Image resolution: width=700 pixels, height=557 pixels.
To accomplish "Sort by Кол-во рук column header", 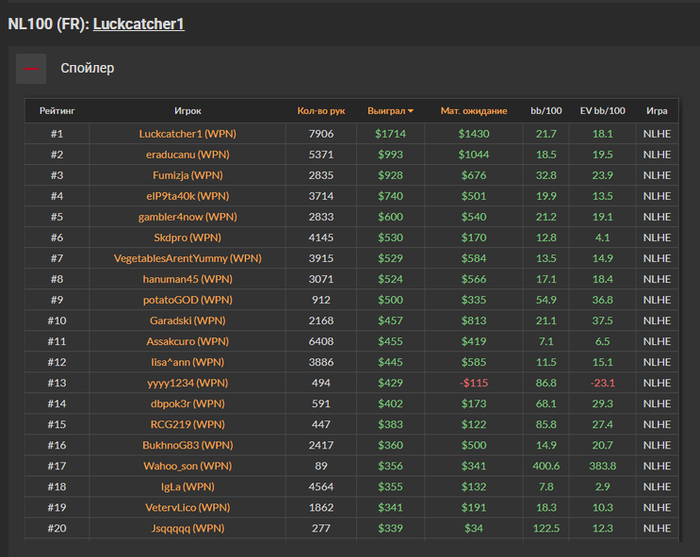I will tap(321, 111).
